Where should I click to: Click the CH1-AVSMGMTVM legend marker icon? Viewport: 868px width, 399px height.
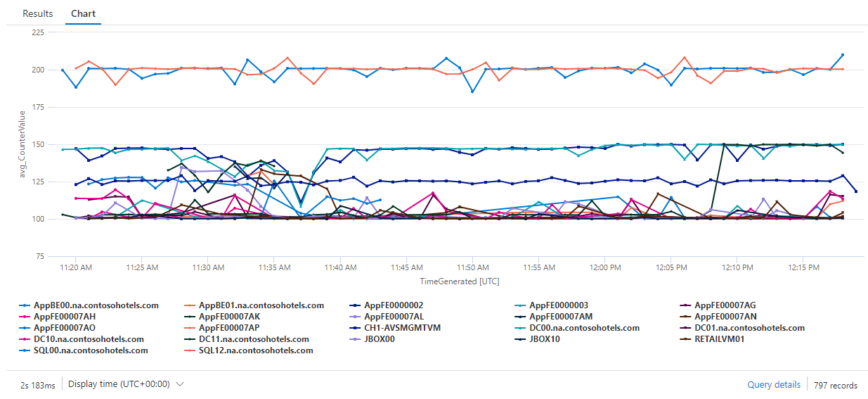[355, 328]
